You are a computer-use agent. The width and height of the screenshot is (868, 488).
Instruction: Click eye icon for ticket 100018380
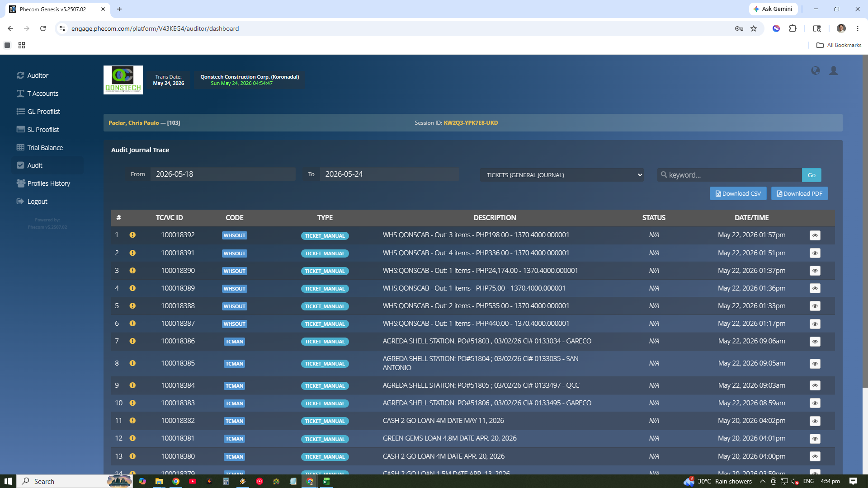coord(815,456)
